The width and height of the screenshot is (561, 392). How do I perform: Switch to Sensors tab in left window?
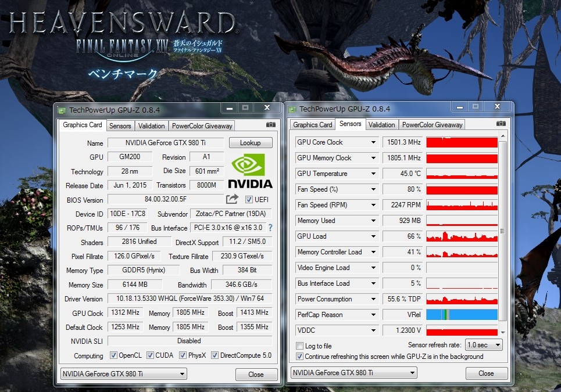point(120,126)
